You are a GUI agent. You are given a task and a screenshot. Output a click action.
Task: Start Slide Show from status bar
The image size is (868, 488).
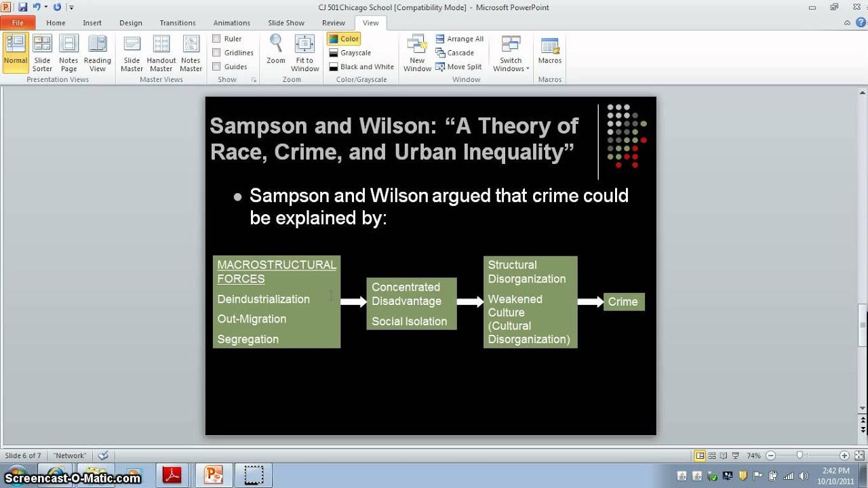(x=736, y=455)
